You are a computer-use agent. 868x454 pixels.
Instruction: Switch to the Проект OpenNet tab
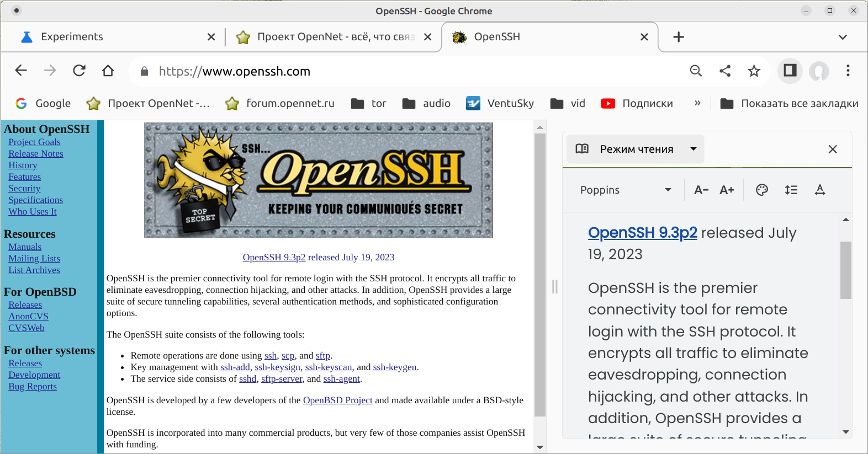click(x=334, y=37)
